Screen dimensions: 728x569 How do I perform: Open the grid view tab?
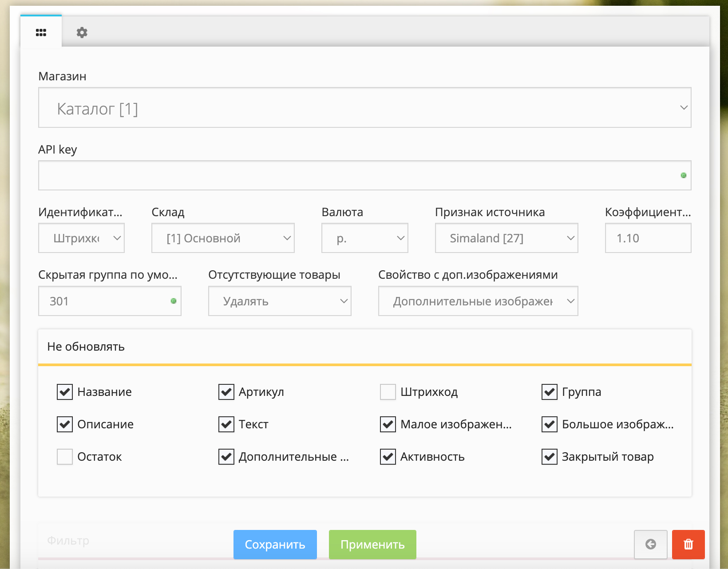tap(41, 32)
